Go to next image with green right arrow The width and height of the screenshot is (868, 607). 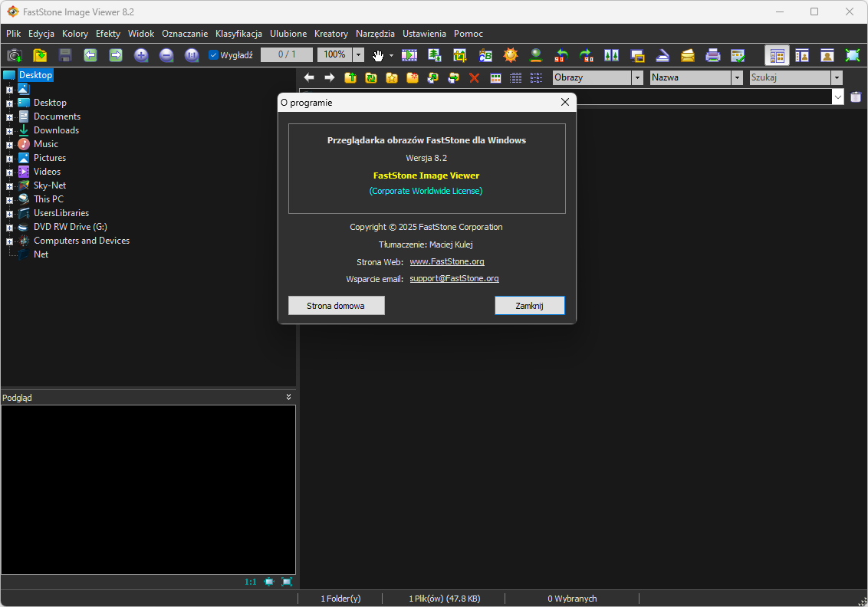click(x=116, y=54)
